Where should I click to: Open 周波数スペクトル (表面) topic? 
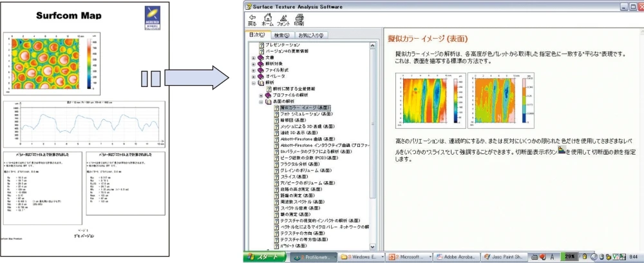point(302,202)
